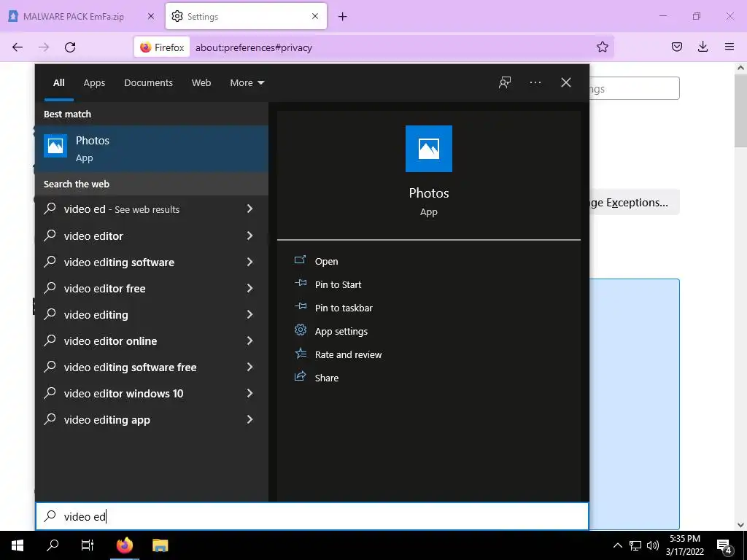Bookmark this page with the star icon

(x=602, y=47)
